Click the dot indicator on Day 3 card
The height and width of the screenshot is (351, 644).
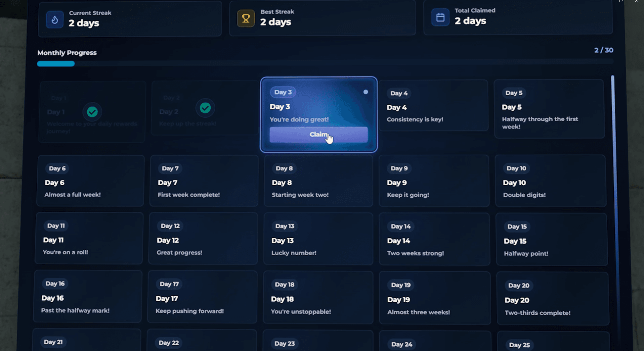[x=366, y=92]
